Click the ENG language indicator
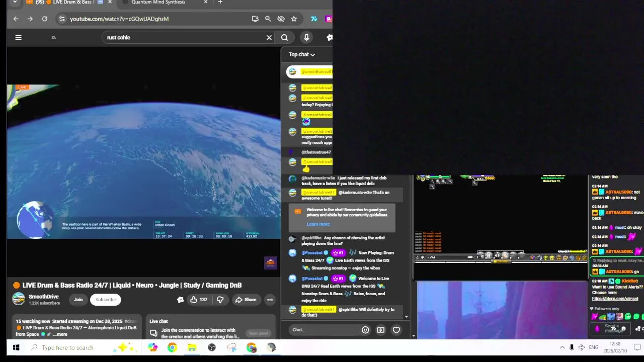The height and width of the screenshot is (362, 644). [593, 347]
